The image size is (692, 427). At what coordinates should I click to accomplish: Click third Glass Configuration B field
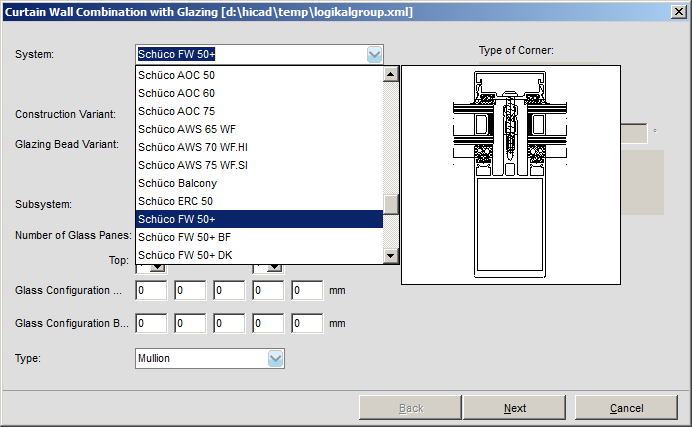pyautogui.click(x=229, y=324)
